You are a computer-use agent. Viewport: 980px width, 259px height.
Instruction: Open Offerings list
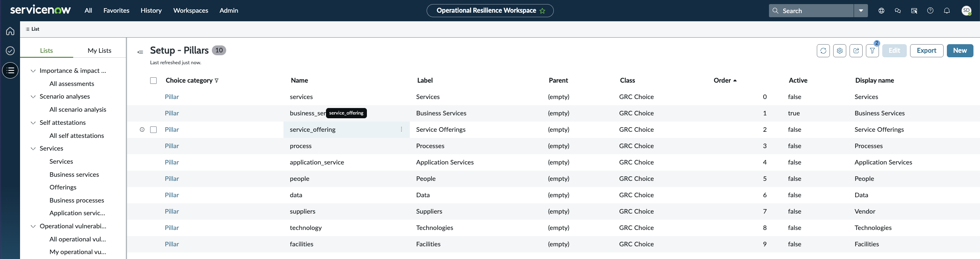pos(63,187)
